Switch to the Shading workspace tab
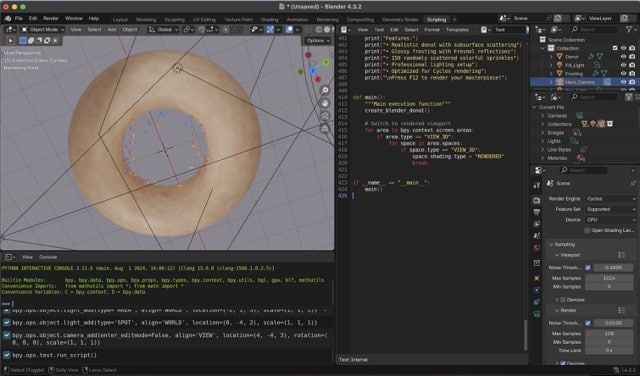Screen dimensions: 640x376 pos(269,20)
